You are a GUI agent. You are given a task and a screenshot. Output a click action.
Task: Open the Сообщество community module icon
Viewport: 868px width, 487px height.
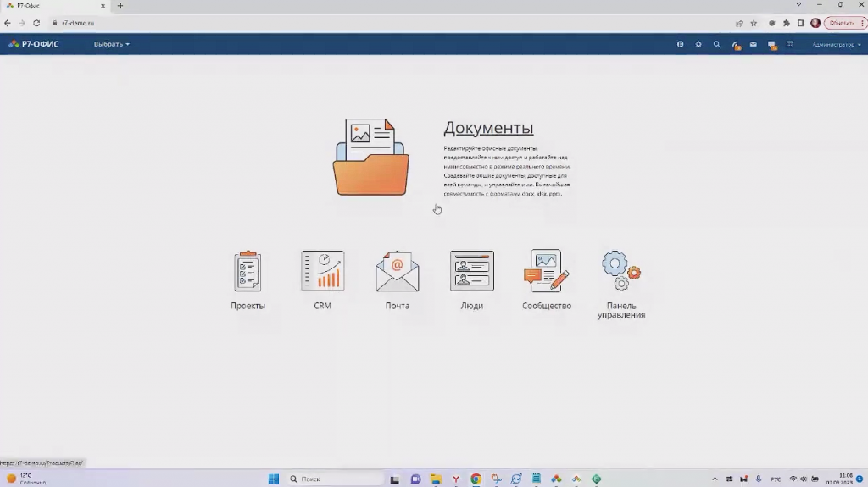pyautogui.click(x=547, y=271)
